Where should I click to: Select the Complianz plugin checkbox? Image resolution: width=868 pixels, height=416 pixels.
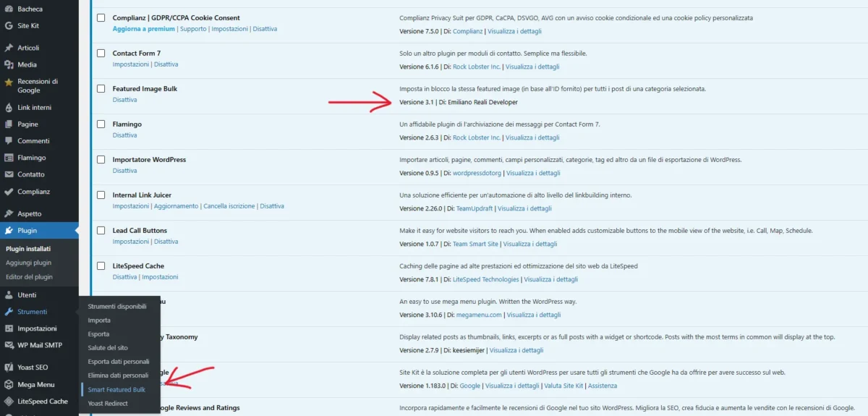(101, 17)
